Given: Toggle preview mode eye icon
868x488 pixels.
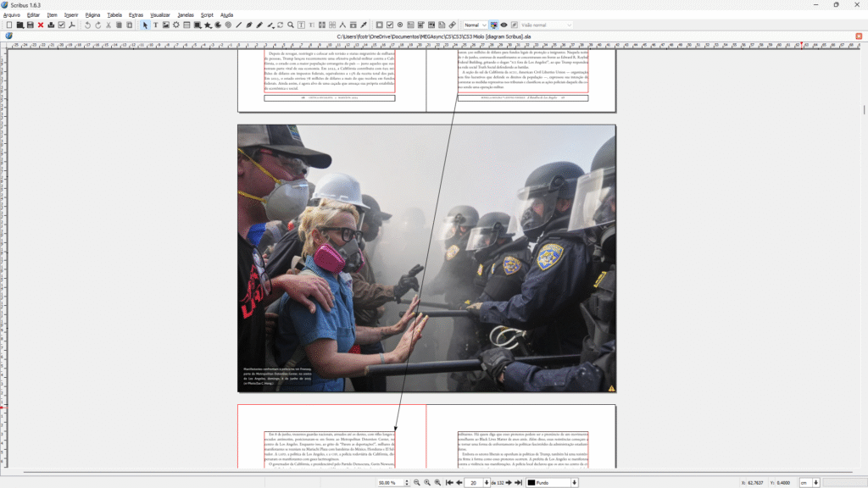Looking at the screenshot, I should 504,25.
